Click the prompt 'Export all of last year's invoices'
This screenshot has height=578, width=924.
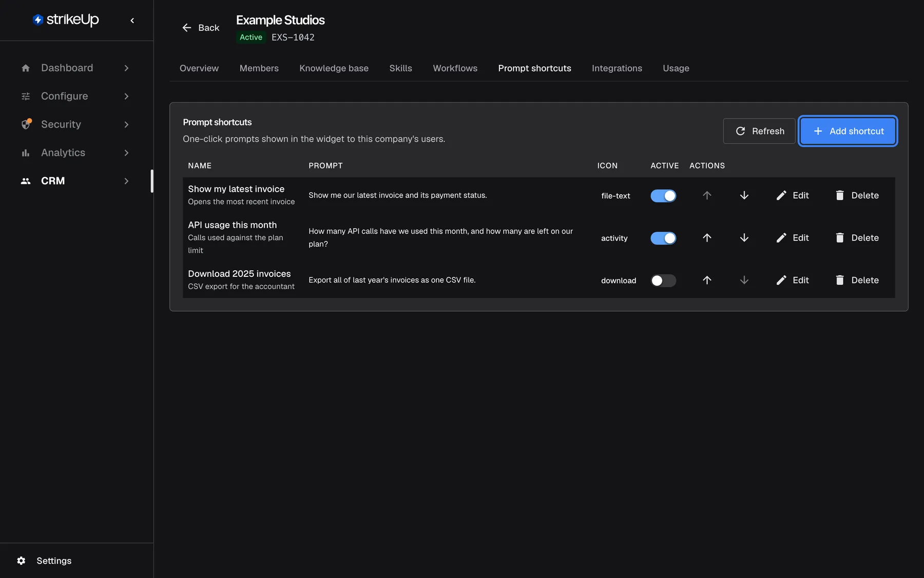click(392, 280)
